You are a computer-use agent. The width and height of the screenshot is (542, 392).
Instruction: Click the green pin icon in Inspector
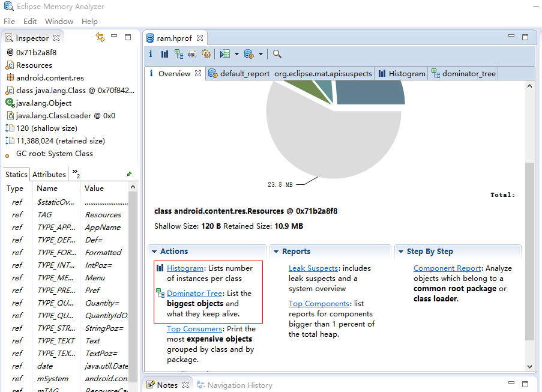point(129,174)
